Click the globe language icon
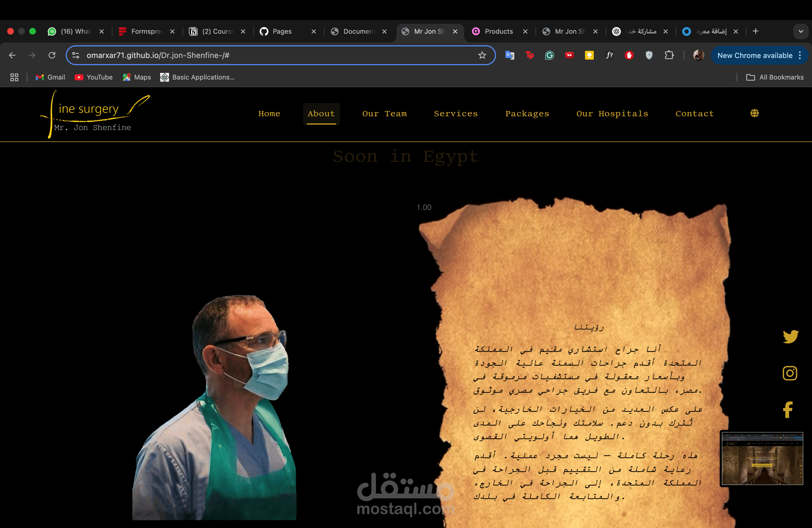This screenshot has height=528, width=812. click(754, 113)
